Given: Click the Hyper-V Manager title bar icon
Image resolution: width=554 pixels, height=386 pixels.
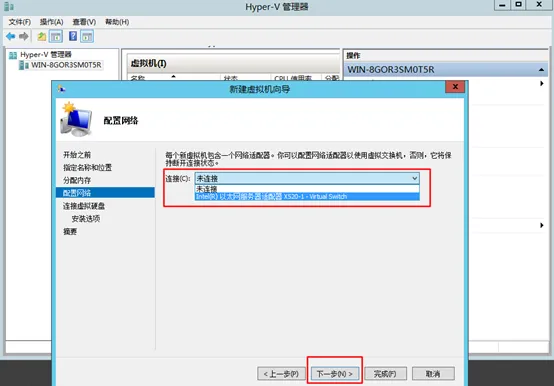Looking at the screenshot, I should (x=8, y=6).
